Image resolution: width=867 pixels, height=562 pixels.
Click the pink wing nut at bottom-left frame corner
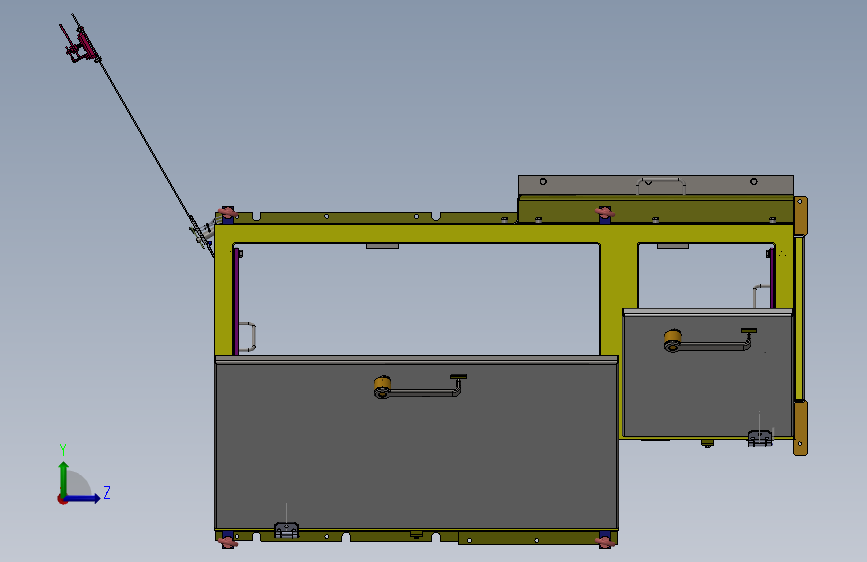(x=227, y=542)
